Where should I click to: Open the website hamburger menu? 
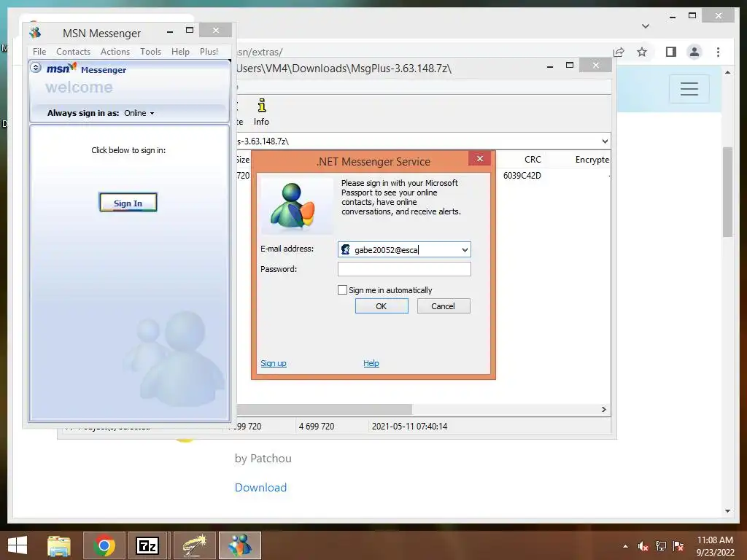point(689,89)
